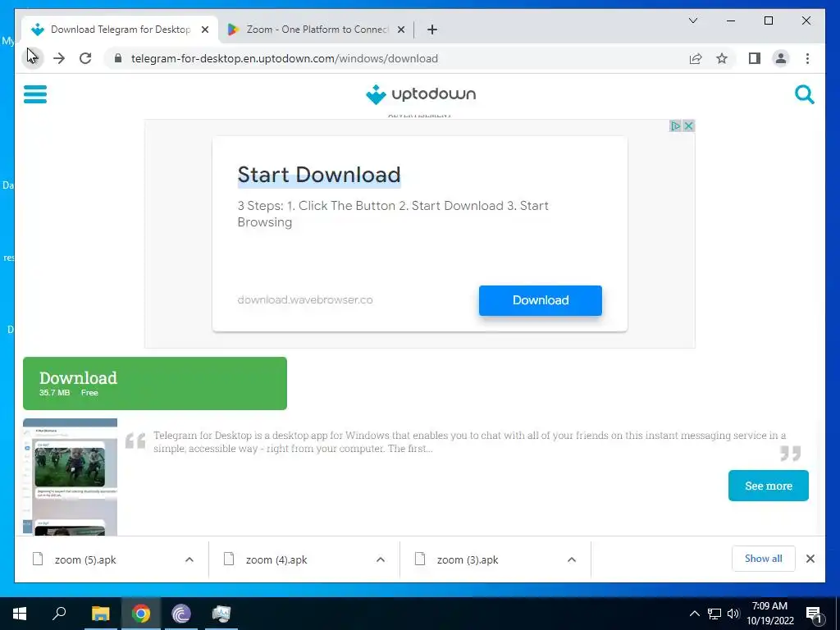The height and width of the screenshot is (630, 840).
Task: Go forward with the browser forward arrow
Action: pos(59,58)
